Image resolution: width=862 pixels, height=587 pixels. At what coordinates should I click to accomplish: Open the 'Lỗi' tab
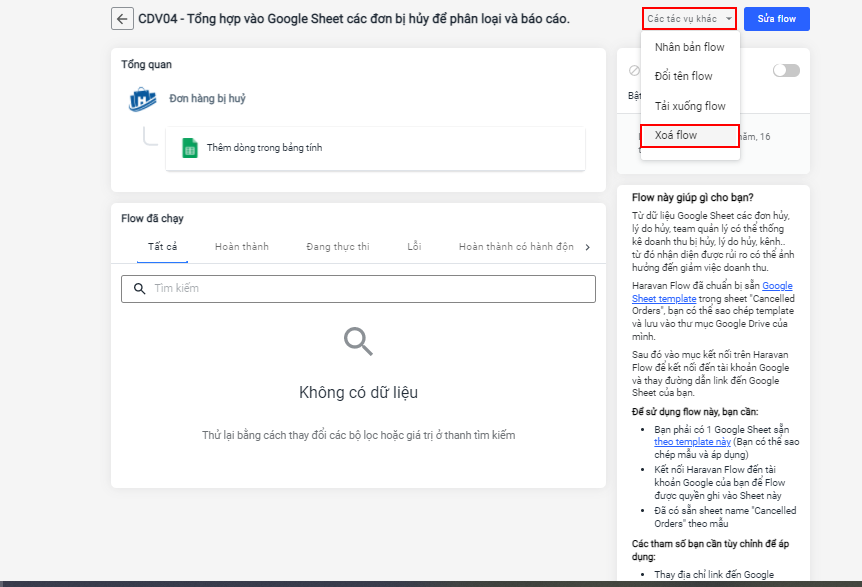[414, 246]
